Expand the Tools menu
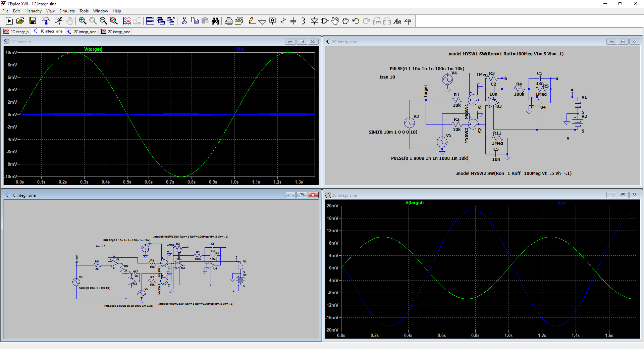 84,11
